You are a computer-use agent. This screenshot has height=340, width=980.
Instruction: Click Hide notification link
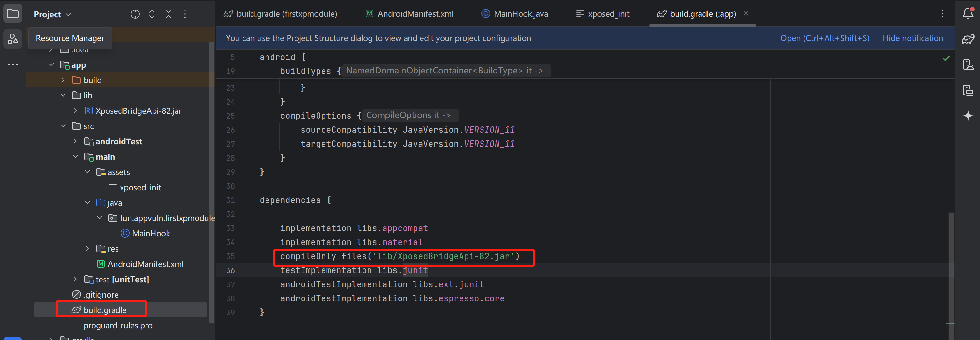coord(912,38)
